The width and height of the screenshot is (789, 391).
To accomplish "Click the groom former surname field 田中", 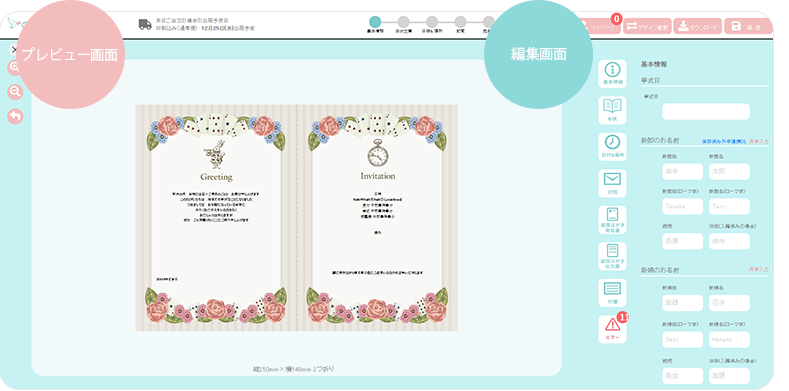I will point(729,241).
